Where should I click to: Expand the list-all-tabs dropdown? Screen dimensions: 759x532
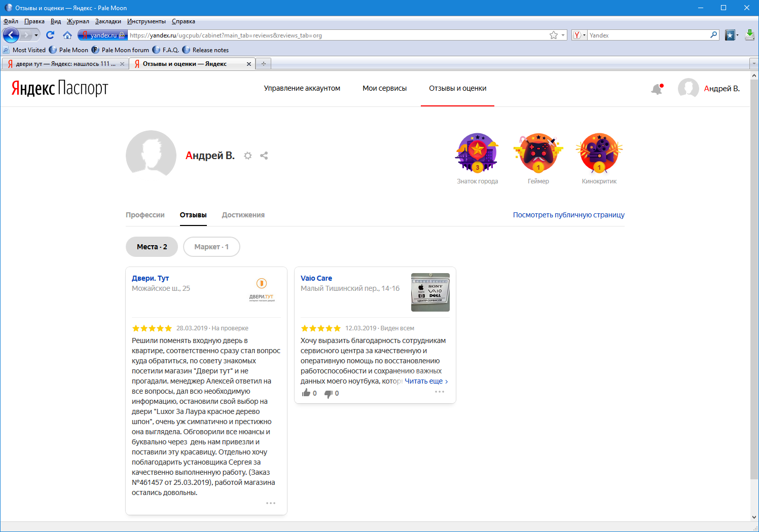click(x=753, y=64)
